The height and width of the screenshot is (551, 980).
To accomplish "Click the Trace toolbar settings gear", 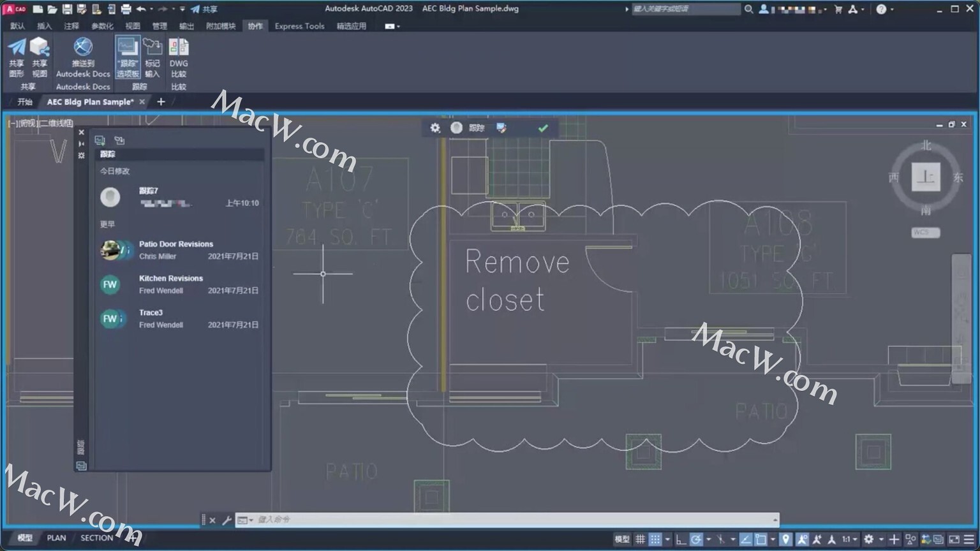I will pyautogui.click(x=435, y=128).
